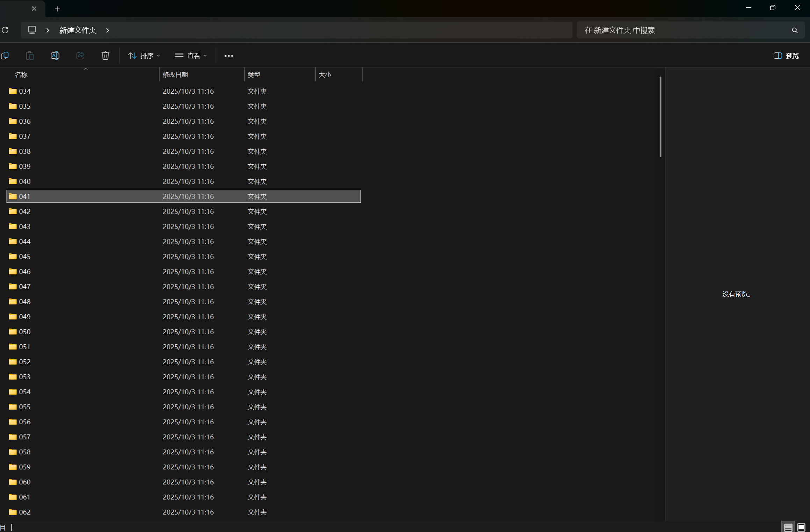Click 新建文件夹 breadcrumb in address bar

coord(78,30)
